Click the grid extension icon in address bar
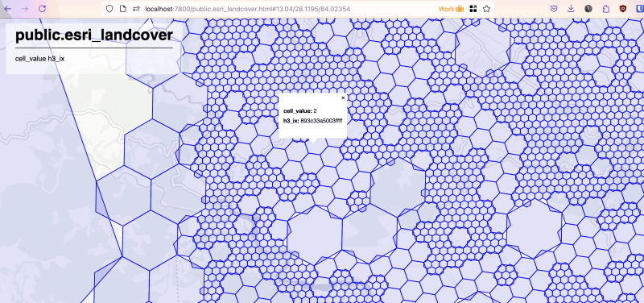The height and width of the screenshot is (303, 644). (x=473, y=9)
